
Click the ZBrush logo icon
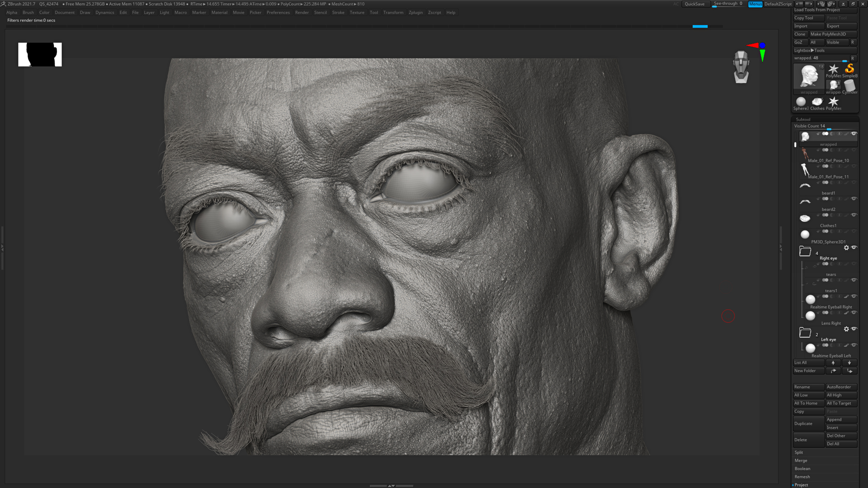click(3, 4)
